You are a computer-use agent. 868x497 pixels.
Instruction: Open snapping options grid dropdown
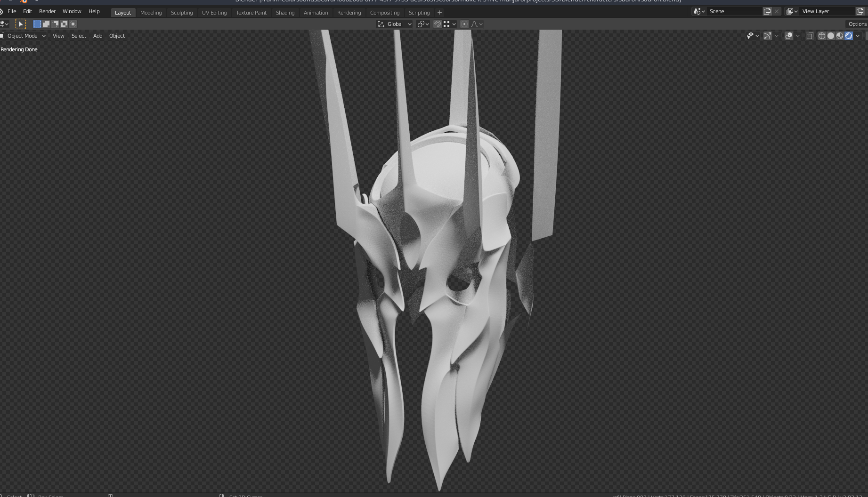[450, 24]
